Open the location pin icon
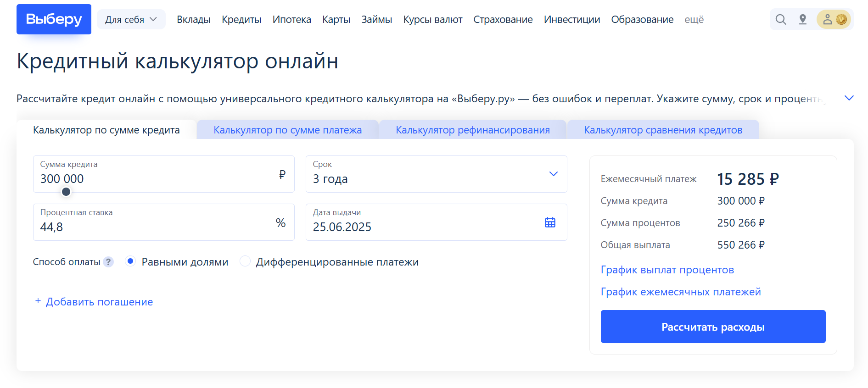This screenshot has width=868, height=388. (802, 19)
